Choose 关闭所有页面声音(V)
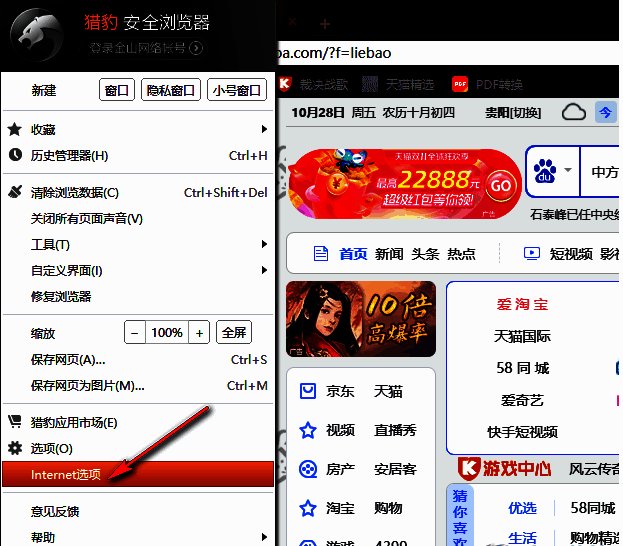Image resolution: width=623 pixels, height=546 pixels. point(138,219)
